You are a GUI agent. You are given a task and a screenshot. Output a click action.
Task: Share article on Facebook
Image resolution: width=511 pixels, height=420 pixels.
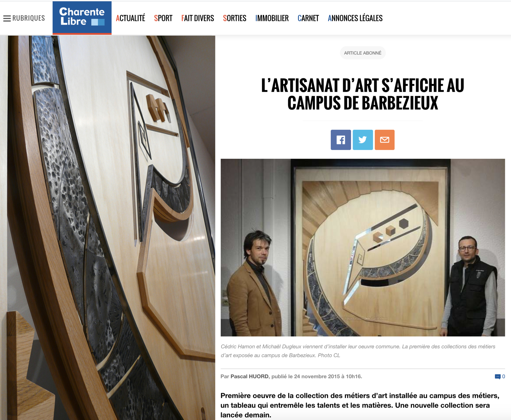[x=341, y=140]
